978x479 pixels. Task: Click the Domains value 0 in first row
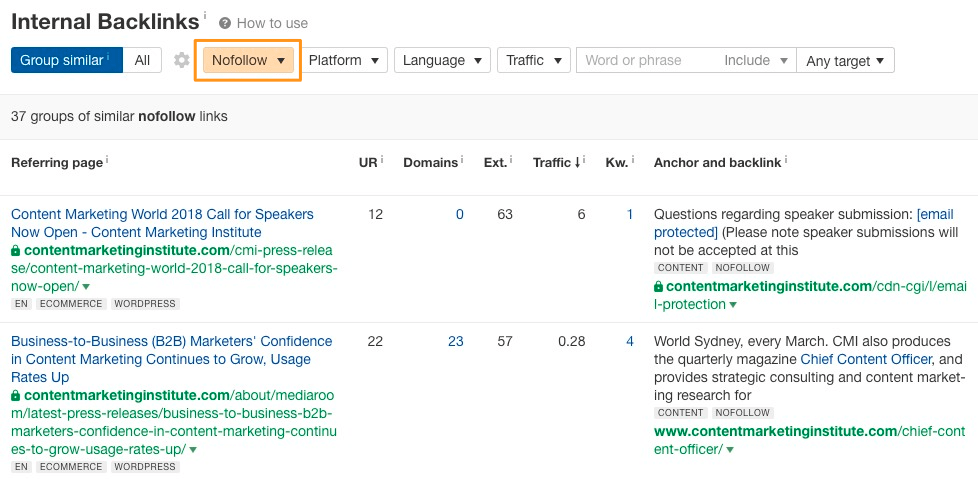(460, 215)
